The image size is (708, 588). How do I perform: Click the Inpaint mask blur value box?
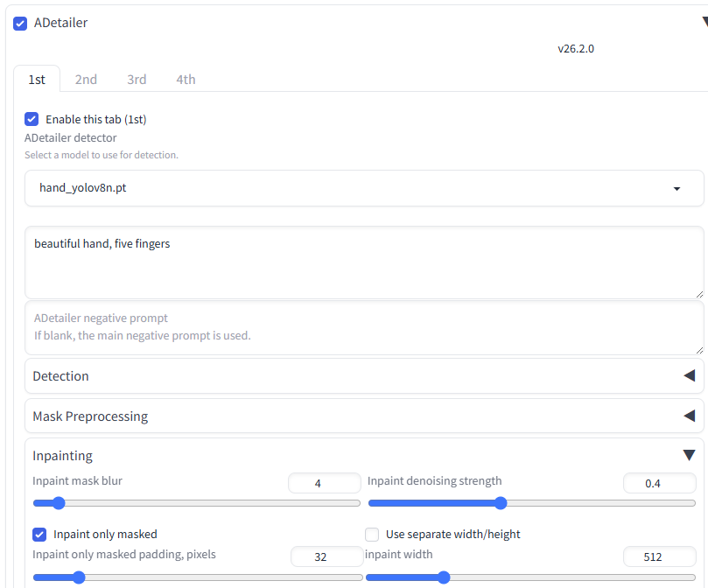[324, 483]
